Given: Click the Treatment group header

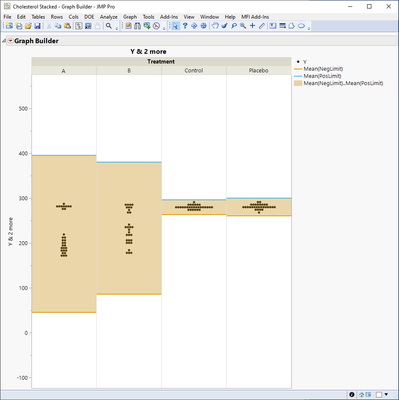Looking at the screenshot, I should [x=161, y=61].
